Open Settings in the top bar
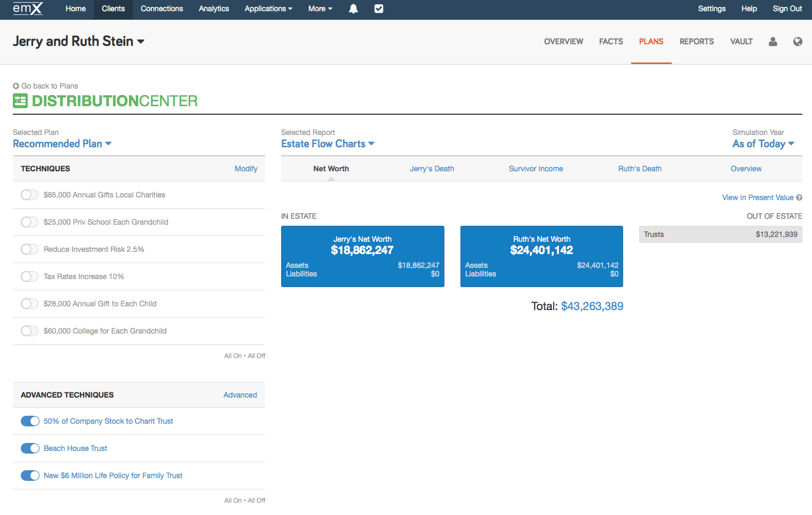812x515 pixels. 712,9
